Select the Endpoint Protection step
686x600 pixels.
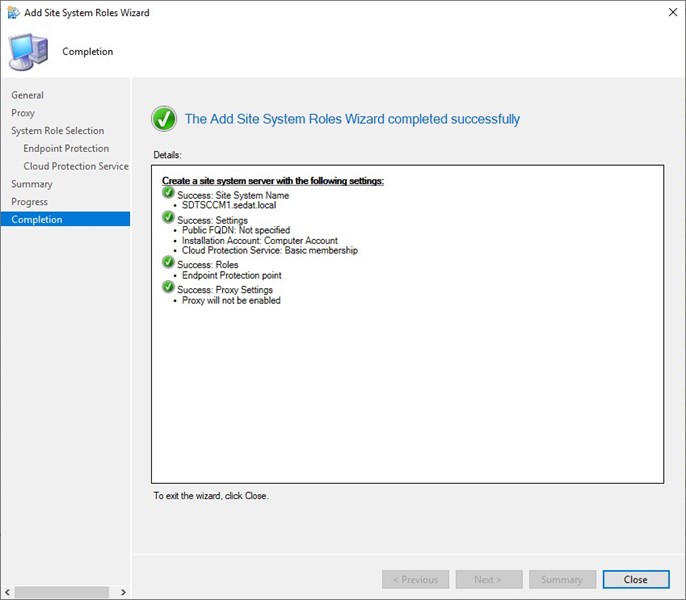[x=66, y=148]
